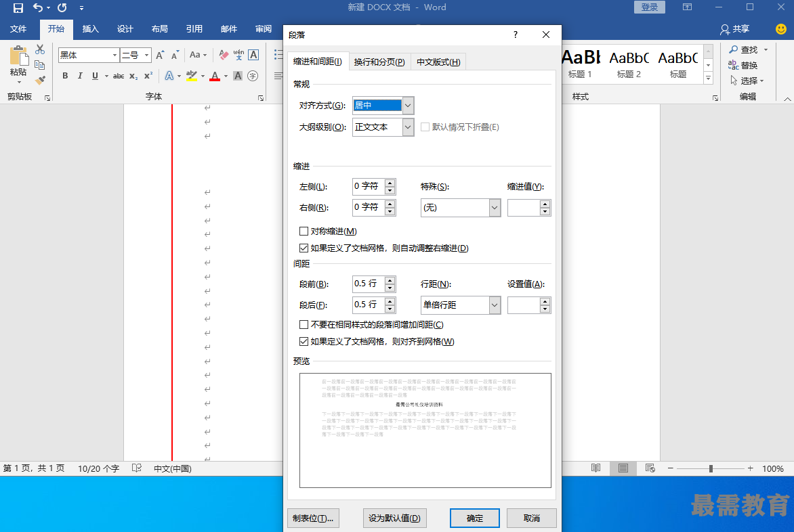This screenshot has height=532, width=794.
Task: Click the Redo icon in quick access toolbar
Action: click(62, 7)
